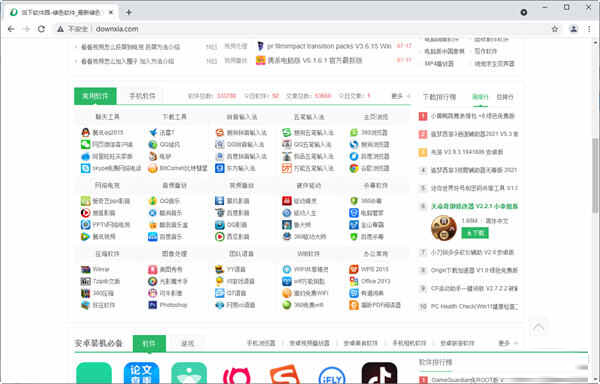Viewport: 600px width, 384px height.
Task: Click the orange Sogou S app icon at bottom
Action: coord(285,374)
